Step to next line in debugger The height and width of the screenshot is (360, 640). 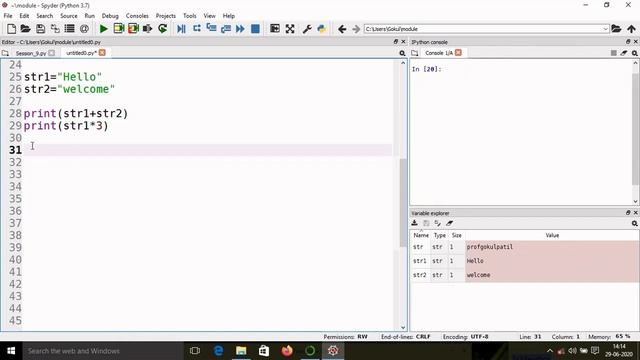[197, 29]
